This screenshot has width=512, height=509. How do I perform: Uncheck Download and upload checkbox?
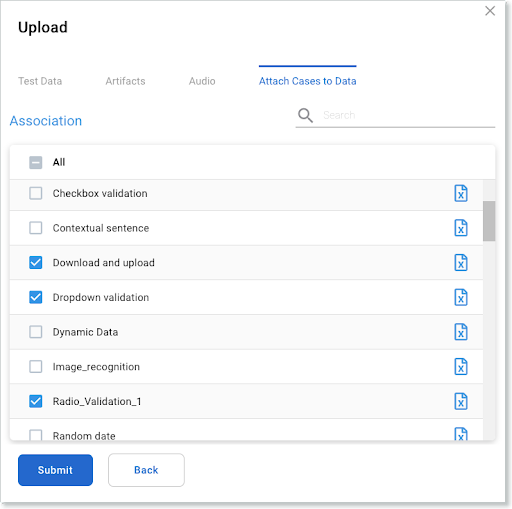click(36, 263)
